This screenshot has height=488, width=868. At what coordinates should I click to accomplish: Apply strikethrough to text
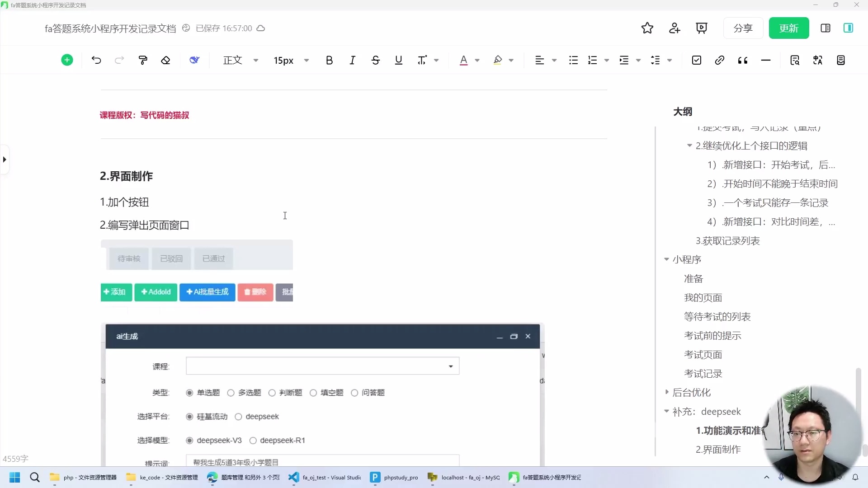pyautogui.click(x=376, y=60)
